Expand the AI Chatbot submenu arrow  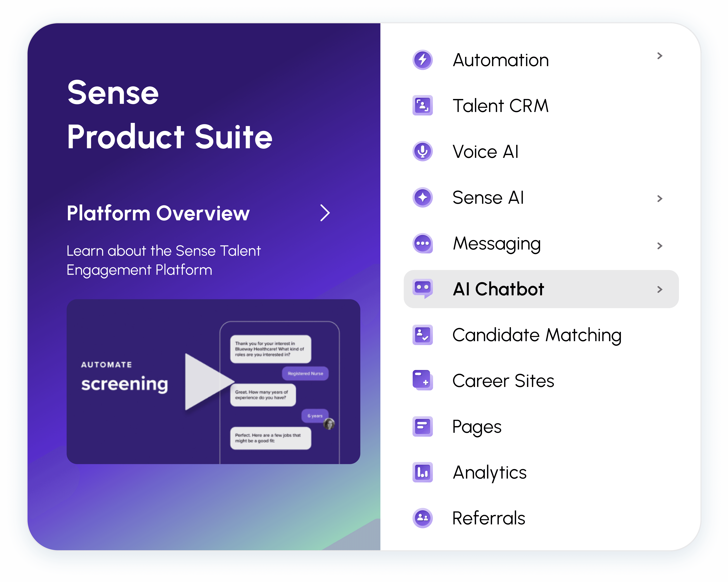(659, 290)
